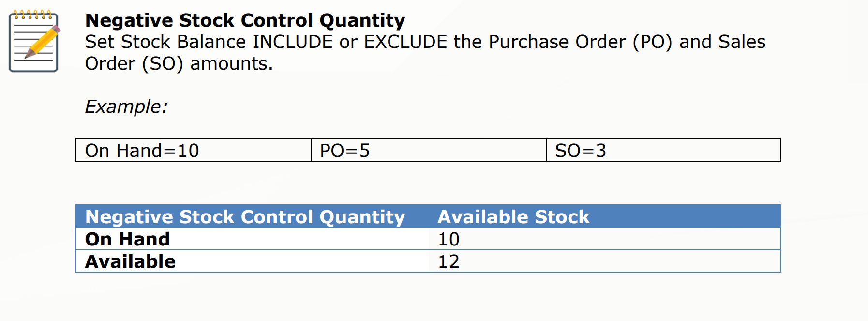This screenshot has height=321, width=868.
Task: Click the word INCLUDE in the description
Action: click(292, 42)
